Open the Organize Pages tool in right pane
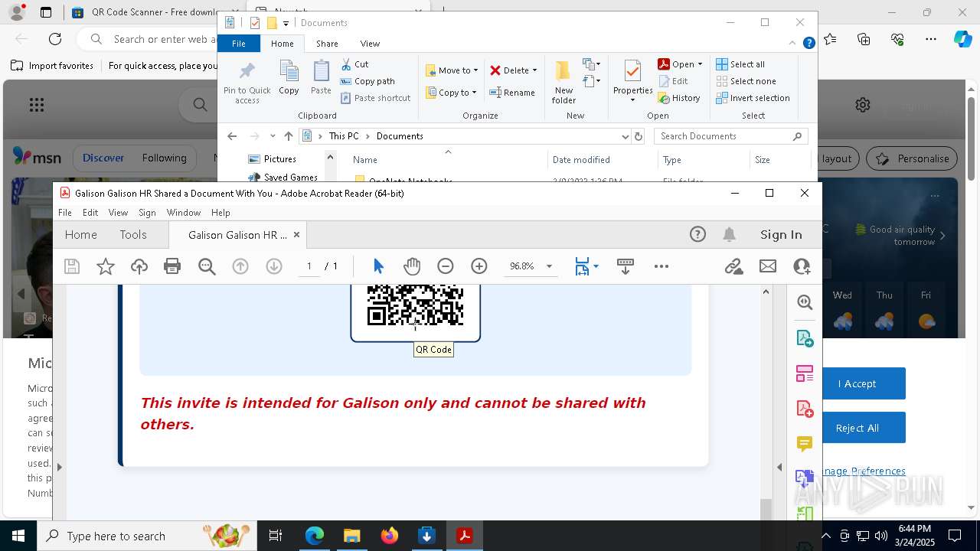The width and height of the screenshot is (980, 551). coord(805,374)
